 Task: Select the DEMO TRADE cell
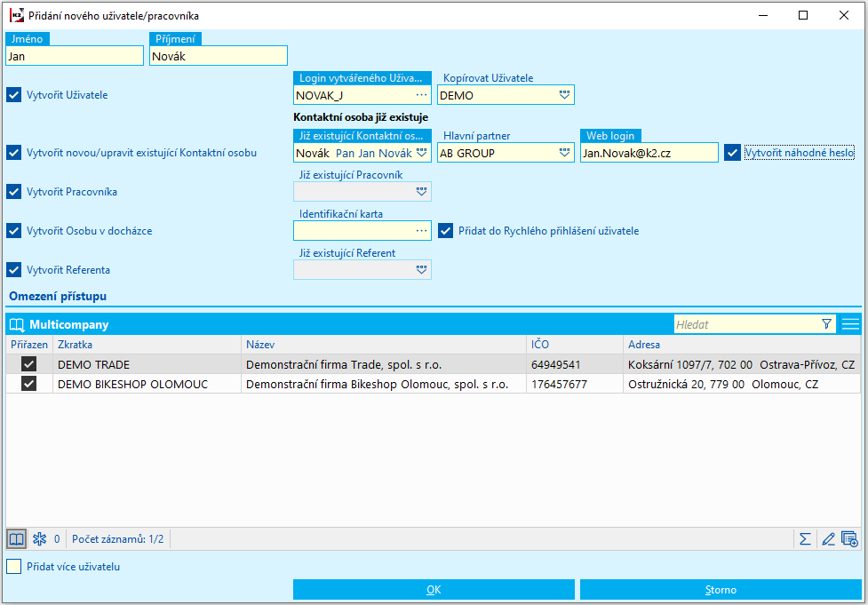(147, 365)
